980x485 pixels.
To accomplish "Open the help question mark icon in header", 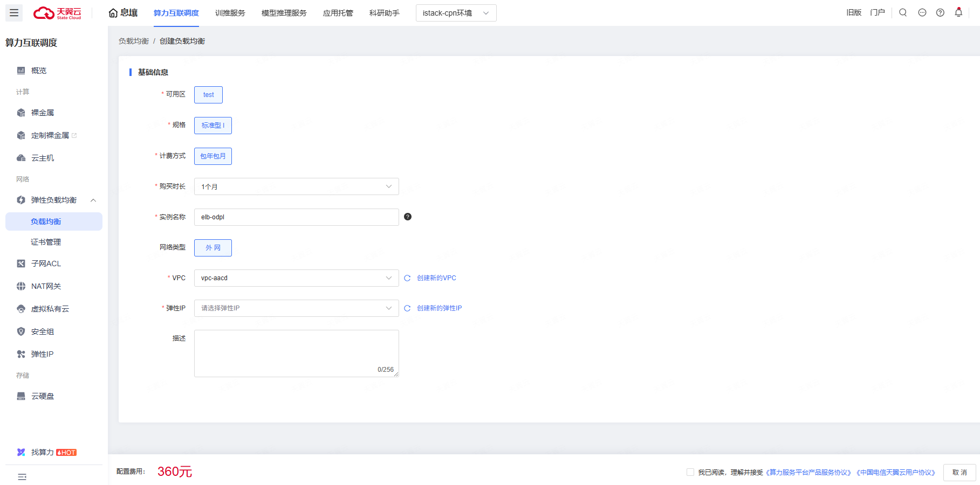I will tap(940, 12).
